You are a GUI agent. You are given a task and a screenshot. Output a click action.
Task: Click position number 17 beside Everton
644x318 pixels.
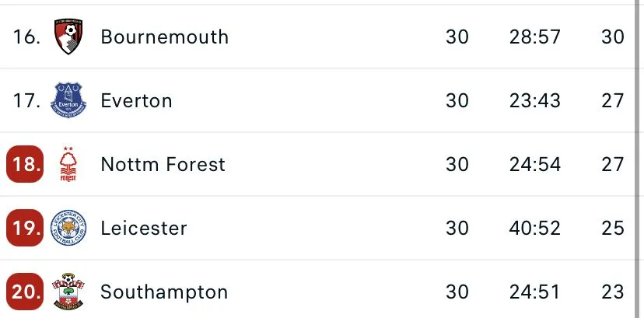[x=26, y=100]
